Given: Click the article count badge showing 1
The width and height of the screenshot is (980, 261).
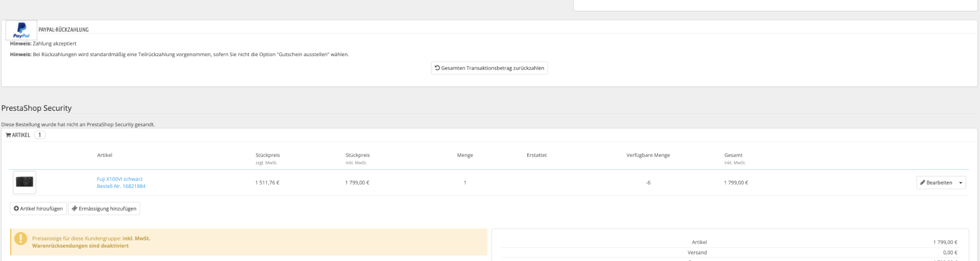Looking at the screenshot, I should pos(40,135).
